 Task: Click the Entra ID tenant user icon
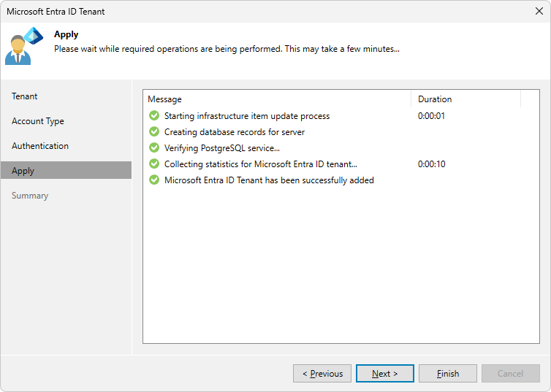click(24, 46)
